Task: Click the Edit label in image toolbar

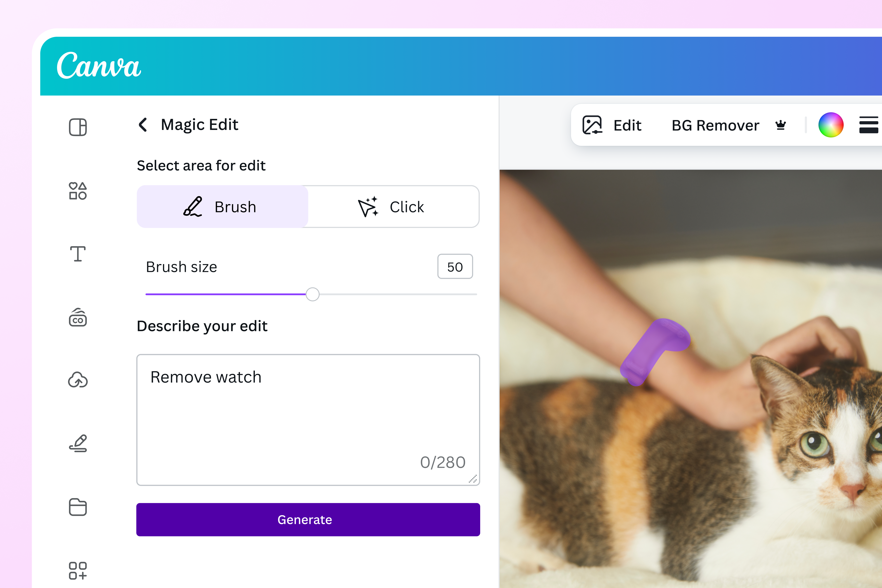Action: tap(627, 125)
